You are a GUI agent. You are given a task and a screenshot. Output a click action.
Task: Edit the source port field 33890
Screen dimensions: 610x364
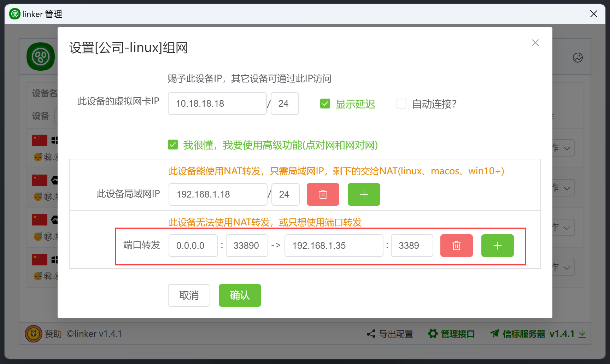pos(247,246)
